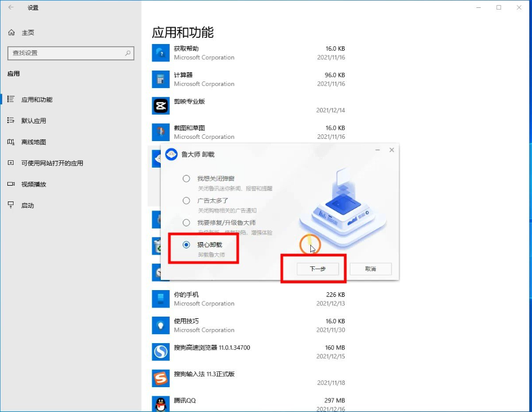Close the 鲁大师 卸载 dialog

point(392,150)
